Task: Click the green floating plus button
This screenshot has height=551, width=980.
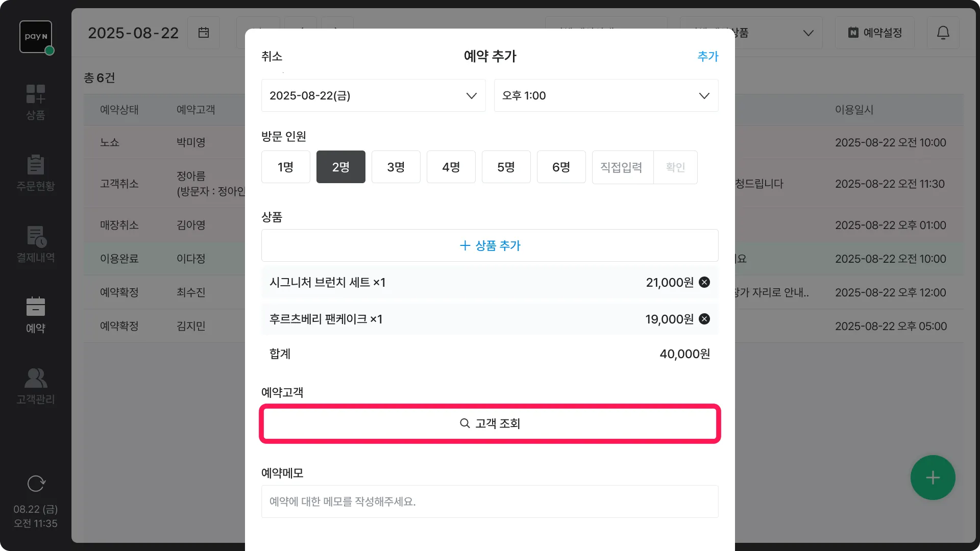Action: pos(933,478)
